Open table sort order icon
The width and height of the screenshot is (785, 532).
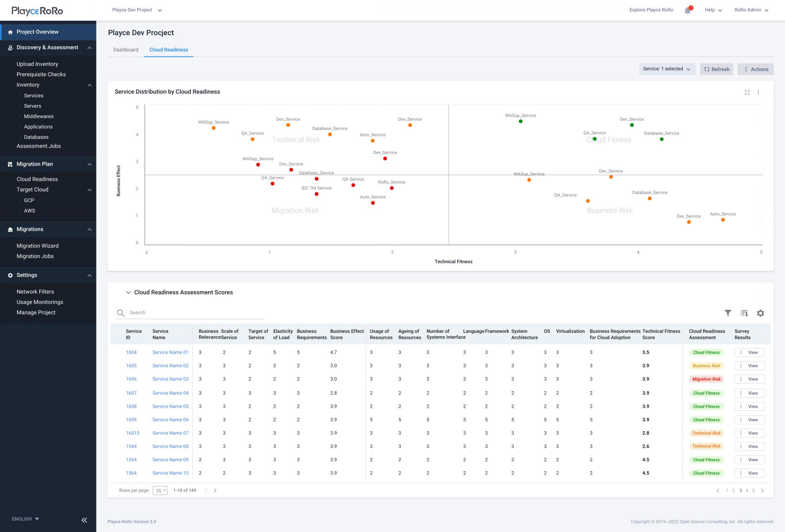(x=744, y=313)
